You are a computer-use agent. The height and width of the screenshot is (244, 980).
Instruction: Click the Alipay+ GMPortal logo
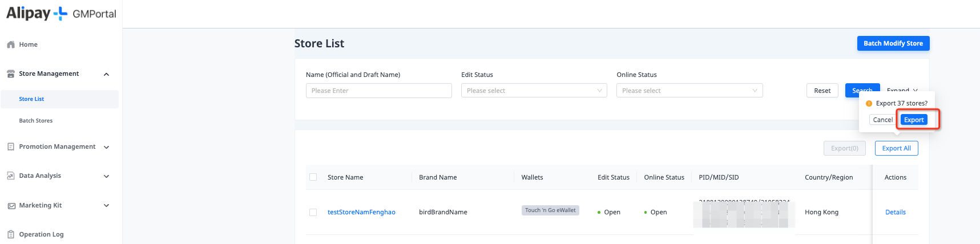coord(61,14)
